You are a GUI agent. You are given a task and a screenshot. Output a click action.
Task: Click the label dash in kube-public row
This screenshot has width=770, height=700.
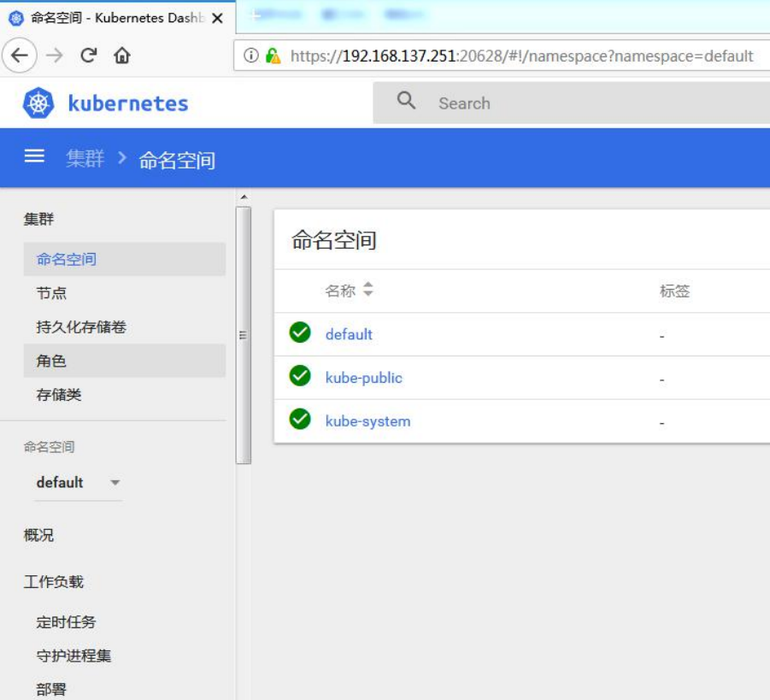click(x=662, y=379)
